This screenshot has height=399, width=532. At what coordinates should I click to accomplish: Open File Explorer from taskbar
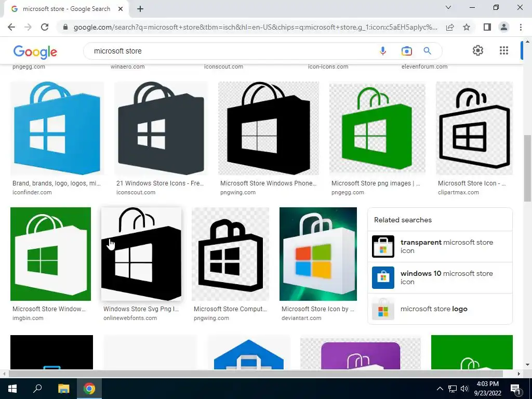point(63,389)
